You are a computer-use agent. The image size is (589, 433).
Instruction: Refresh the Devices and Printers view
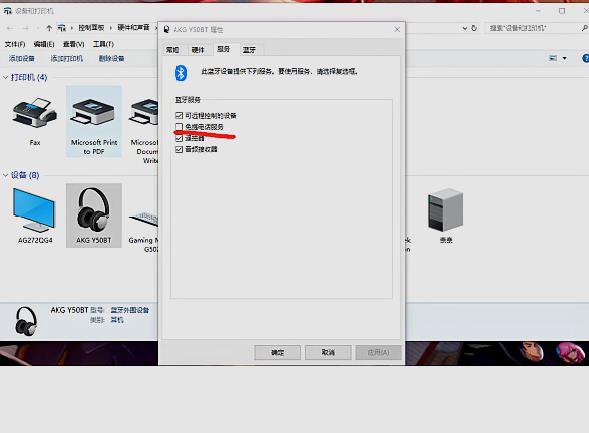point(474,28)
